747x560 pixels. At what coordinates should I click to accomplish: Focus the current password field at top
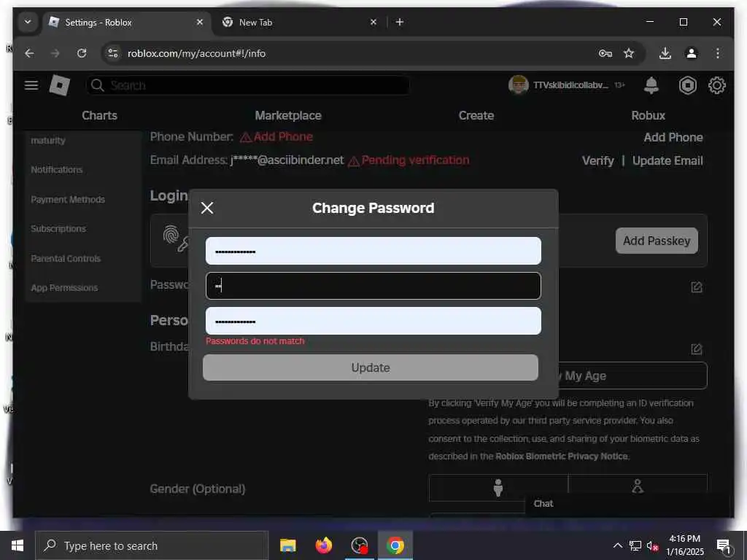(x=373, y=251)
